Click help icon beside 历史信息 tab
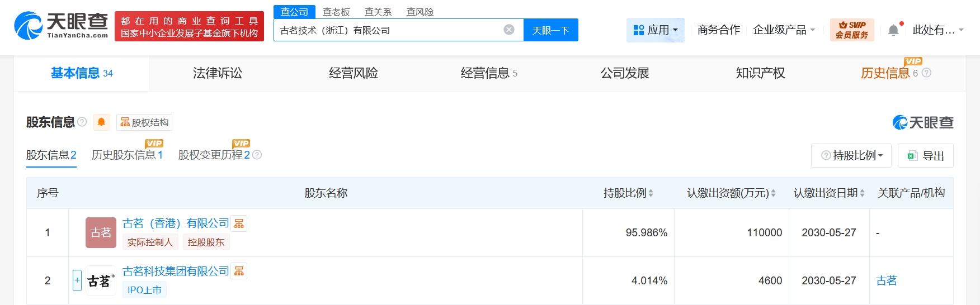This screenshot has width=980, height=305. (x=926, y=73)
